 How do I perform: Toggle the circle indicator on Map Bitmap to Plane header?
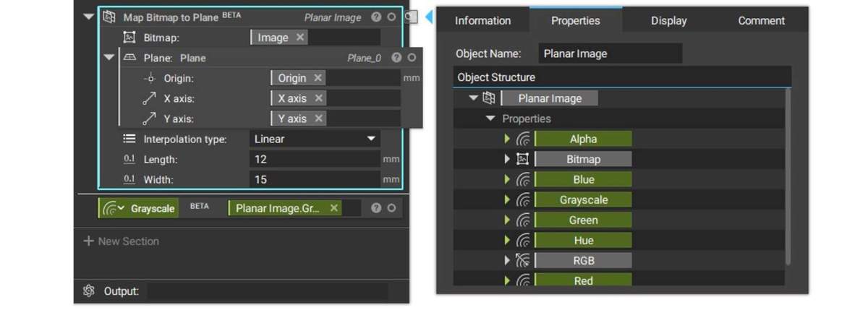pos(391,17)
